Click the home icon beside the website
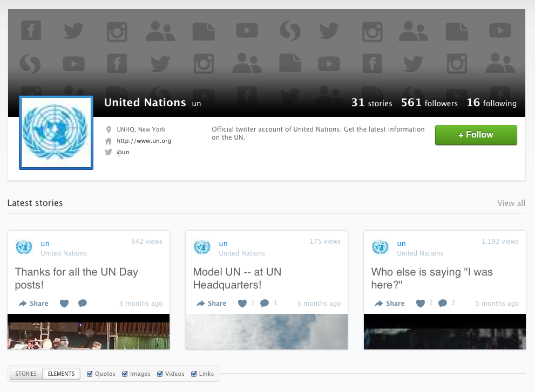Screen dimensions: 535x392 (x=109, y=141)
